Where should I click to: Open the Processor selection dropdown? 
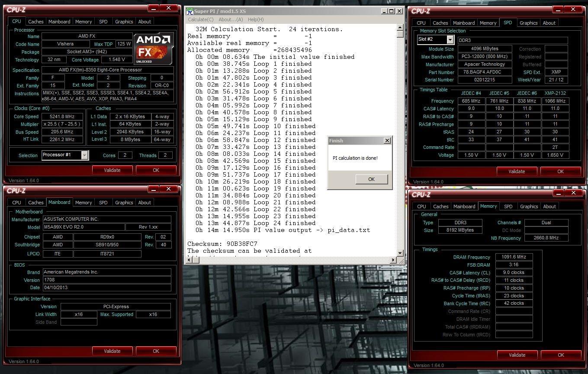(x=85, y=155)
